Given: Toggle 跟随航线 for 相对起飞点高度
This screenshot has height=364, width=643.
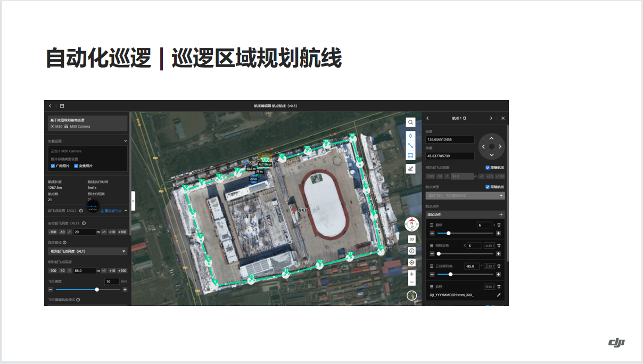Looking at the screenshot, I should [x=488, y=168].
